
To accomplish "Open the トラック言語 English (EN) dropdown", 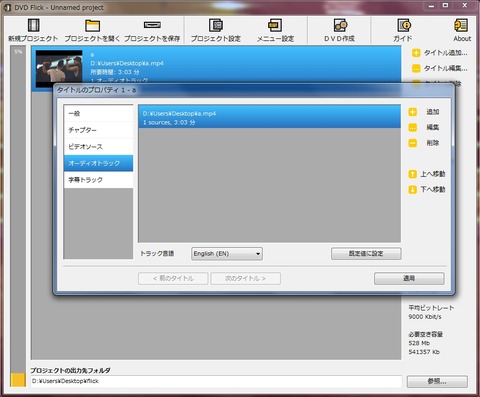I will click(227, 254).
